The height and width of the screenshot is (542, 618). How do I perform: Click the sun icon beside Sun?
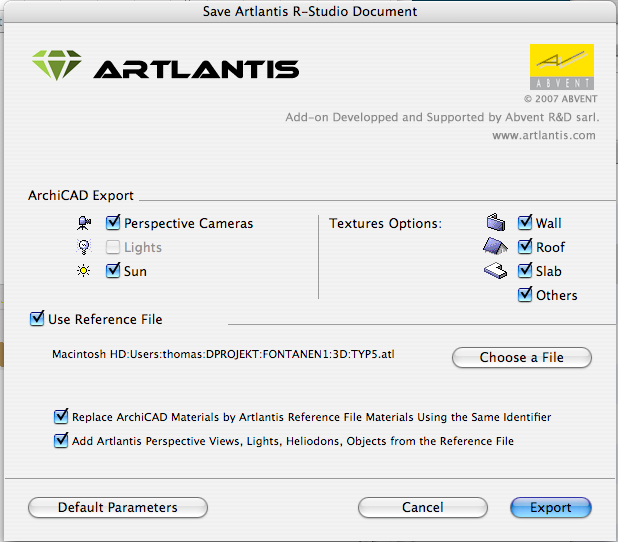pyautogui.click(x=84, y=271)
